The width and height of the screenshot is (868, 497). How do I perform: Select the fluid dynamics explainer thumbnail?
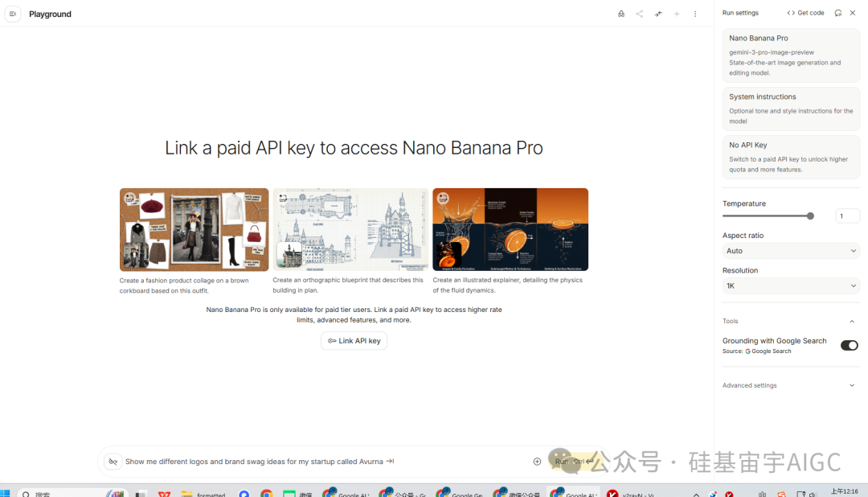pyautogui.click(x=510, y=229)
